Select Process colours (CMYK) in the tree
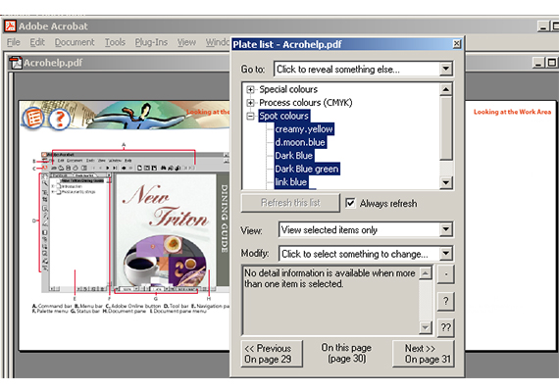 coord(306,103)
